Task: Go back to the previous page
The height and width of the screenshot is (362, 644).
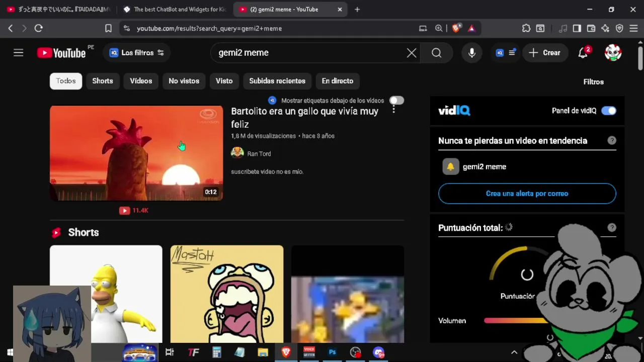Action: coord(11,29)
